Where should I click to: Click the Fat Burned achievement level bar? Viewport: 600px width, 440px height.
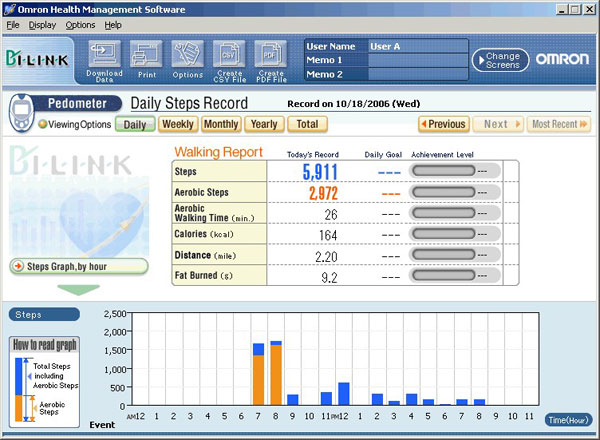click(x=444, y=275)
